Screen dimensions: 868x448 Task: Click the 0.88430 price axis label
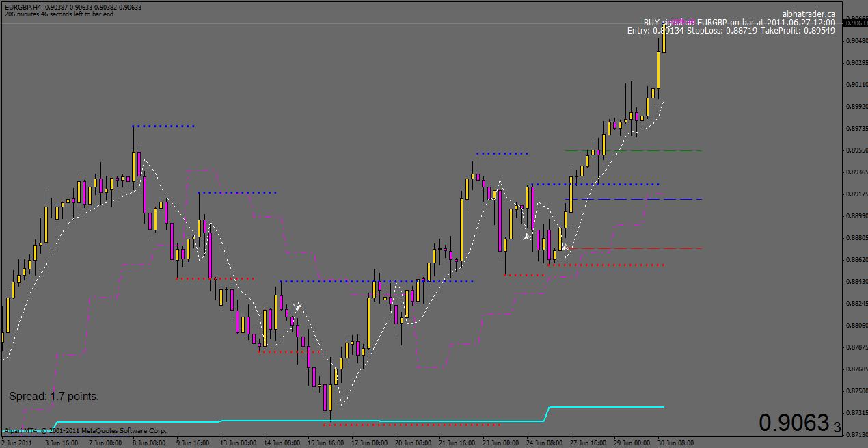[x=856, y=281]
